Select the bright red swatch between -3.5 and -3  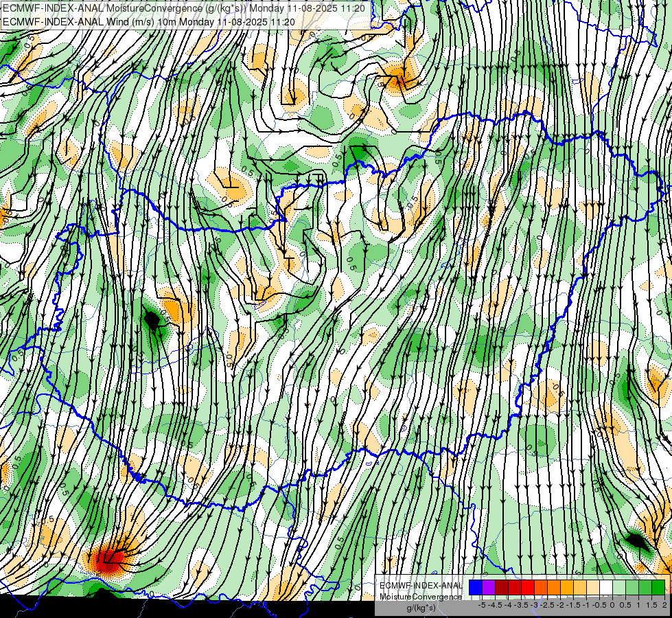pos(528,588)
